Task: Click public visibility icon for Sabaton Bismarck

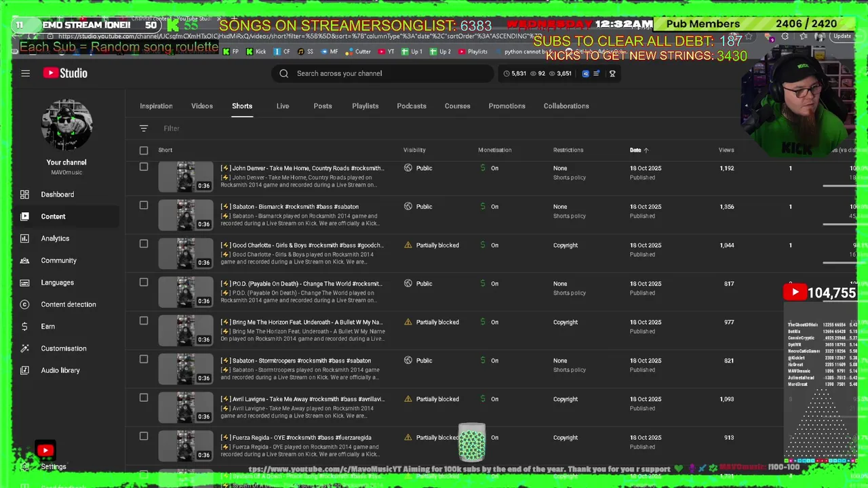Action: [x=408, y=207]
